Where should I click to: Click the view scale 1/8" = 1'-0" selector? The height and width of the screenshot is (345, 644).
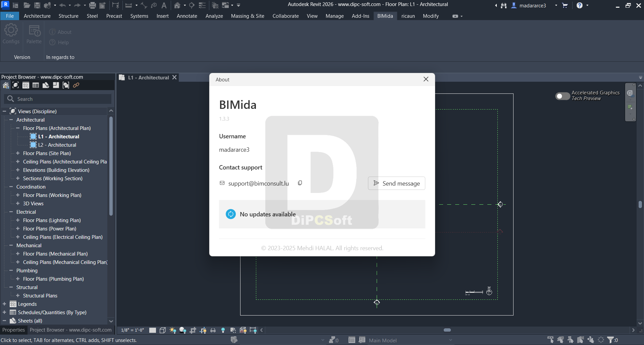pos(132,330)
